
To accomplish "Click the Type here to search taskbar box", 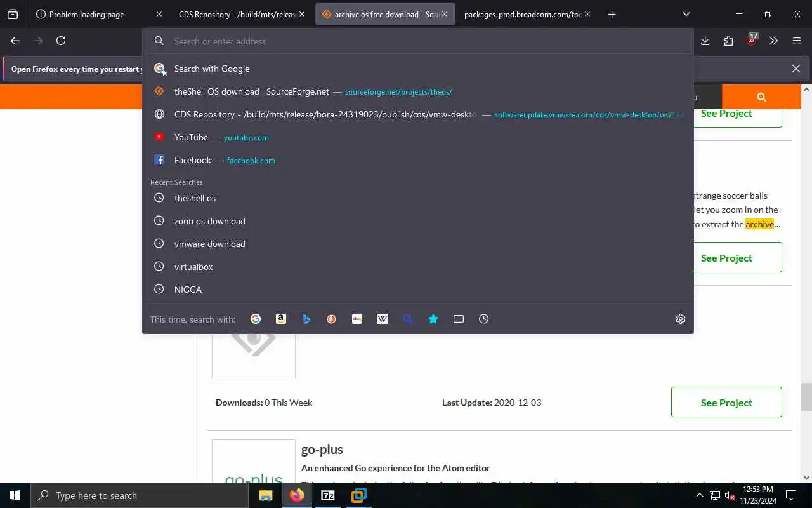I will click(x=140, y=495).
